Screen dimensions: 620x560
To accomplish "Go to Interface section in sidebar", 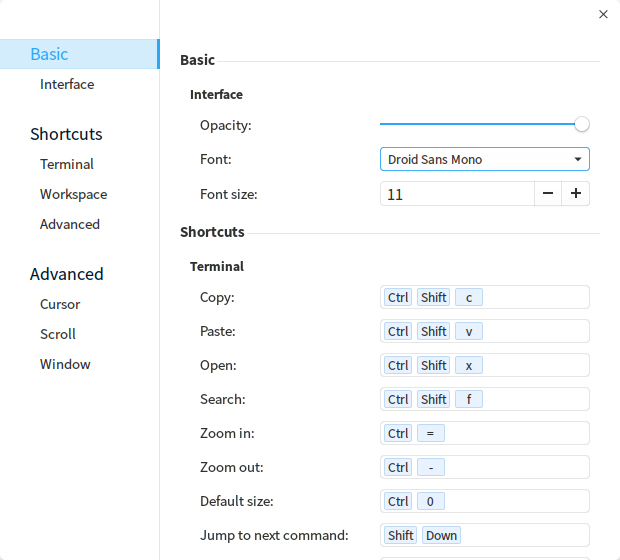I will pos(67,84).
